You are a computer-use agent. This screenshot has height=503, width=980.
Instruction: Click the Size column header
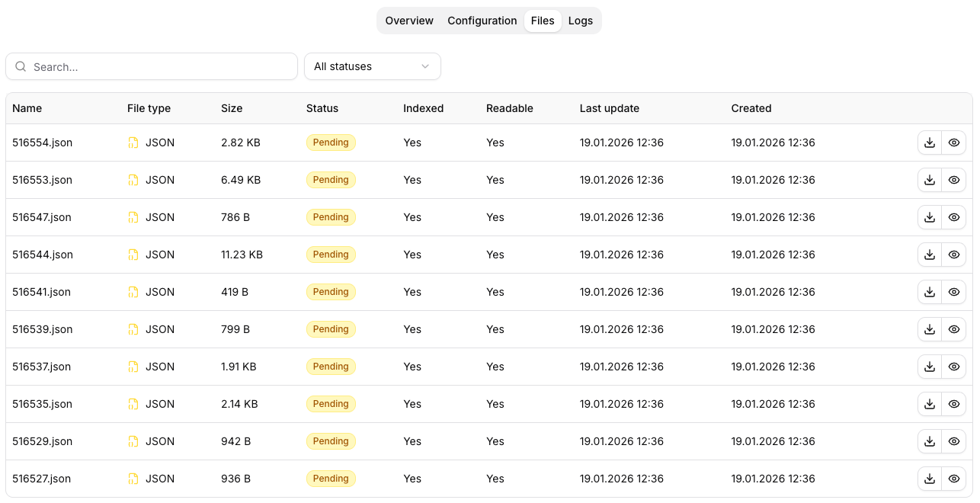point(232,108)
